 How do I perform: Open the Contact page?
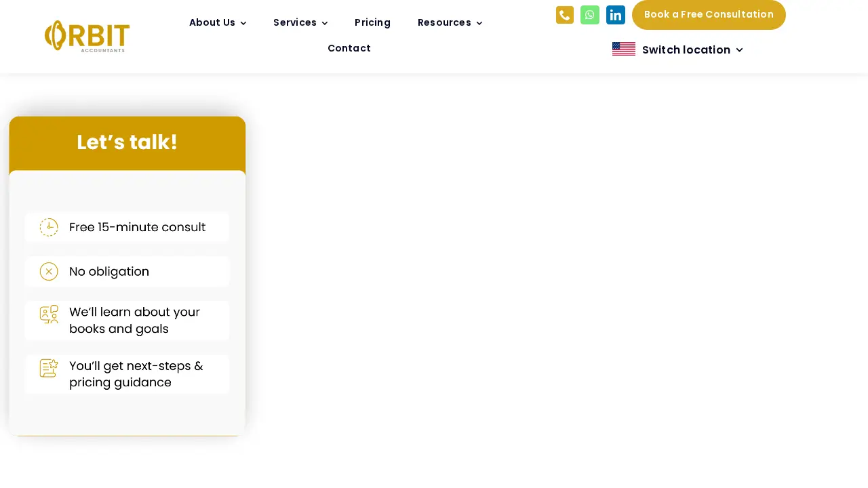[349, 48]
